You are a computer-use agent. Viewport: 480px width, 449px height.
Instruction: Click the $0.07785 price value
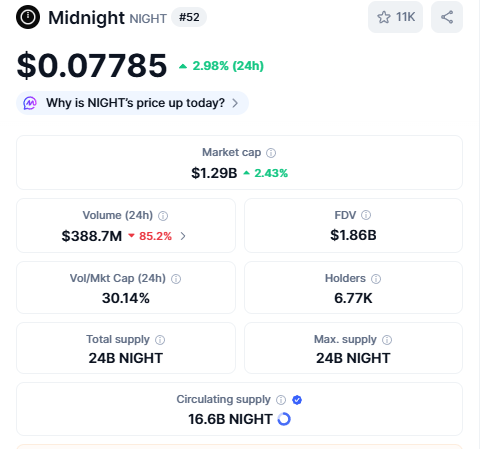[x=92, y=66]
